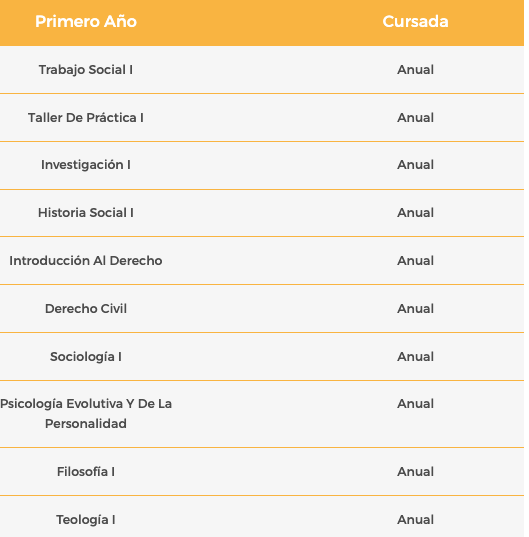This screenshot has width=529, height=537.
Task: Select Psicología Evolutiva Y De La Personalidad
Action: tap(86, 414)
